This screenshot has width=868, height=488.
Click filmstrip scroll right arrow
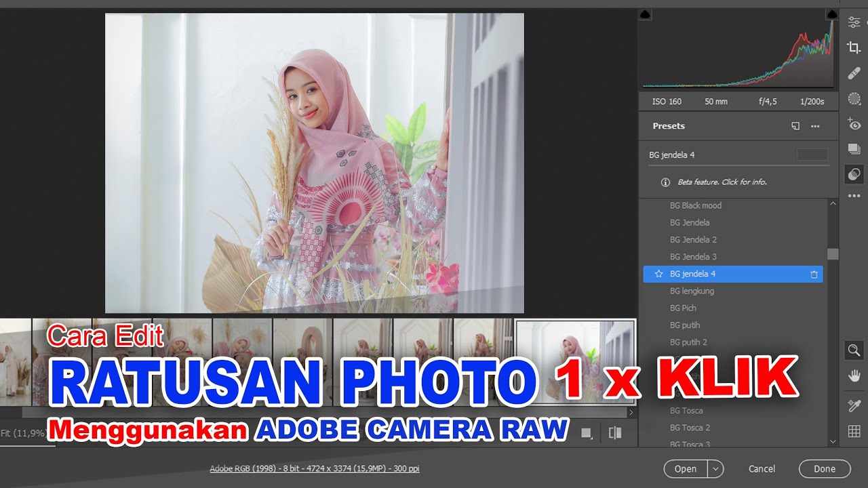(631, 412)
